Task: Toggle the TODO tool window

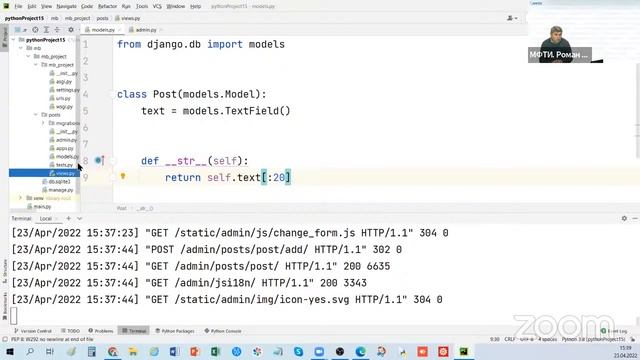Action: click(71, 331)
